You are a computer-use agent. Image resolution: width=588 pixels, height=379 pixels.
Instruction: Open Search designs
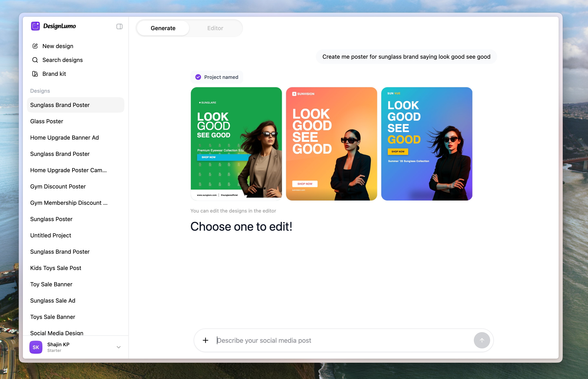[x=63, y=60]
